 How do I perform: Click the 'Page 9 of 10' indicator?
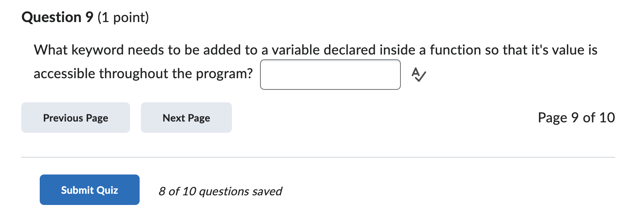pos(576,118)
